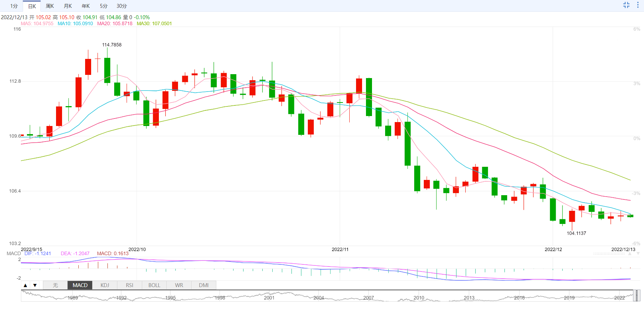Click the black up triangle below the indicator
The height and width of the screenshot is (313, 644).
coord(25,285)
